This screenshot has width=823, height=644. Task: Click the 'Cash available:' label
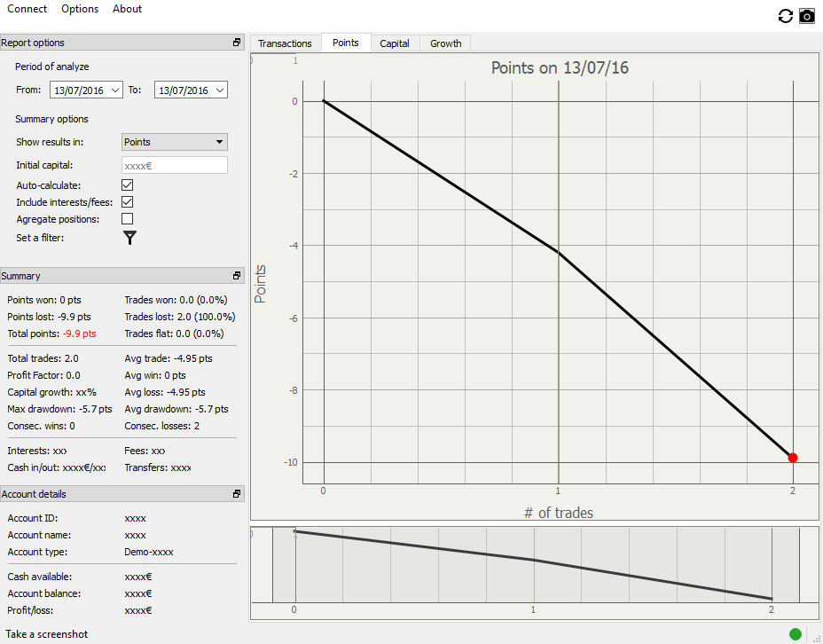(x=40, y=577)
